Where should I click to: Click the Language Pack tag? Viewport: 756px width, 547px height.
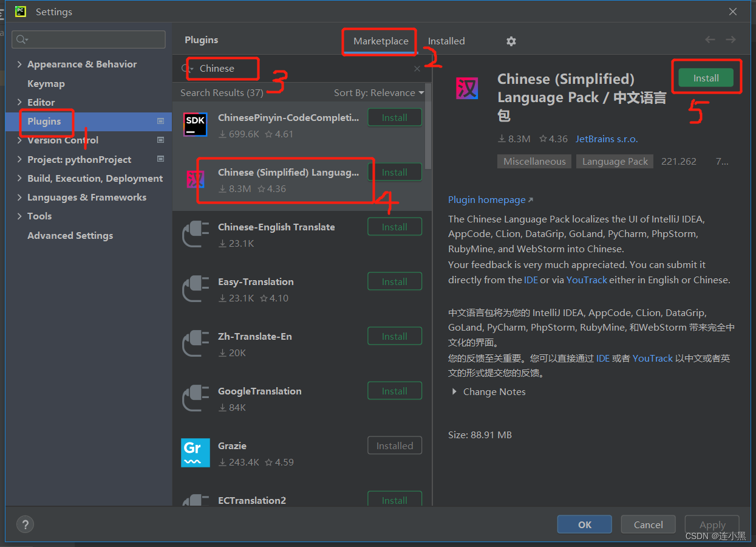[x=615, y=162]
